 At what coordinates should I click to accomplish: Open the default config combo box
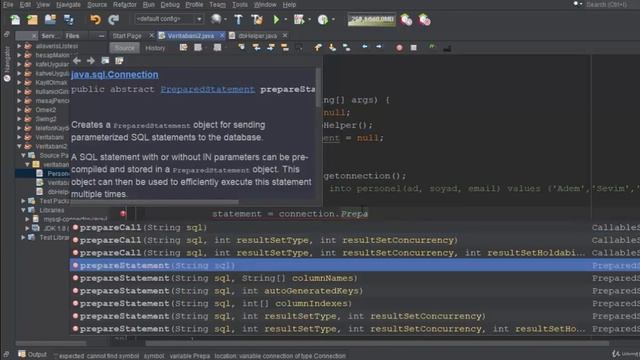pos(169,19)
